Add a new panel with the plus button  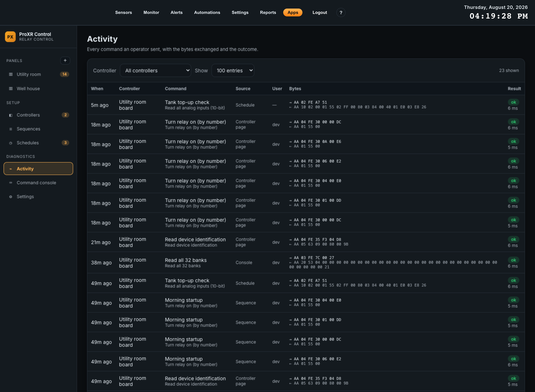tap(65, 61)
